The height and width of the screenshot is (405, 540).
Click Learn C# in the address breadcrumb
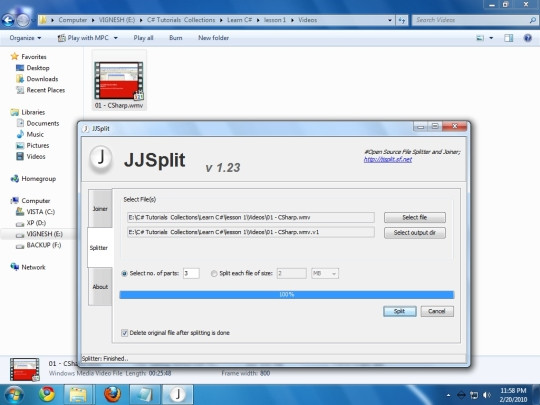pos(239,20)
